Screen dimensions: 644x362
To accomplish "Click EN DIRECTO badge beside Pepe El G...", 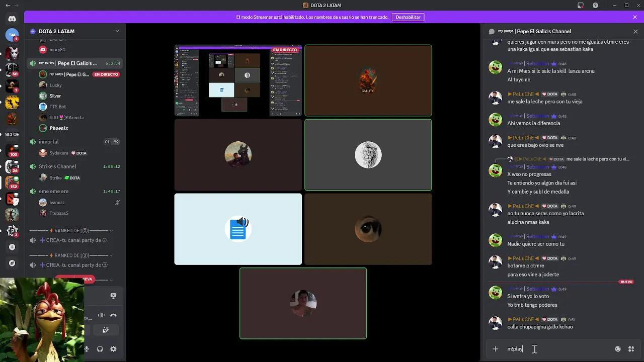I will coord(106,74).
